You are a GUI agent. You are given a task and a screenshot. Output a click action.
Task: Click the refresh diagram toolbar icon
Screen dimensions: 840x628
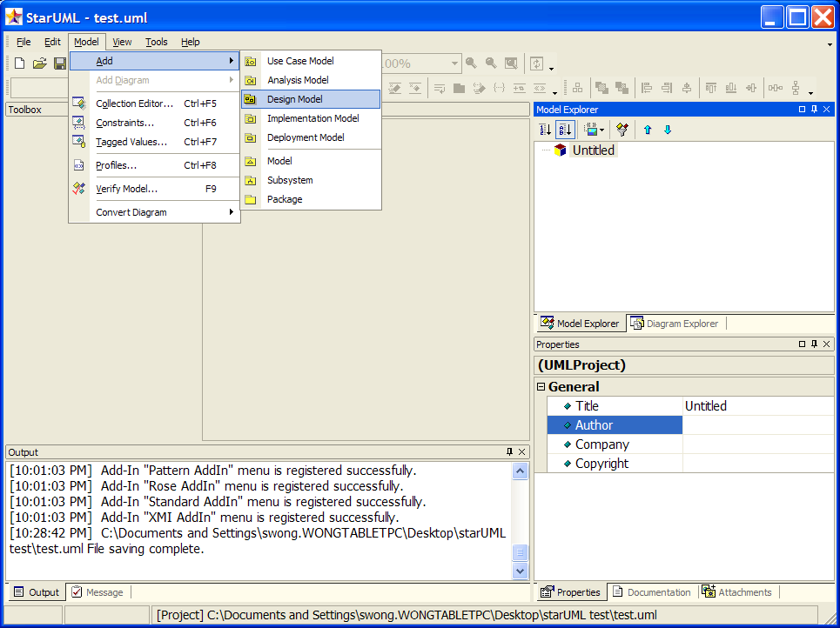(x=536, y=63)
